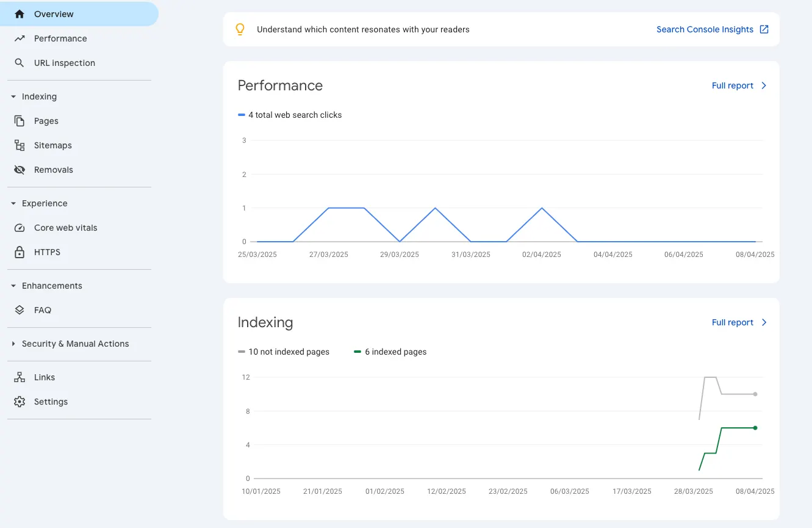Toggle the '4 total web search clicks' legend
The width and height of the screenshot is (812, 528).
pyautogui.click(x=289, y=115)
